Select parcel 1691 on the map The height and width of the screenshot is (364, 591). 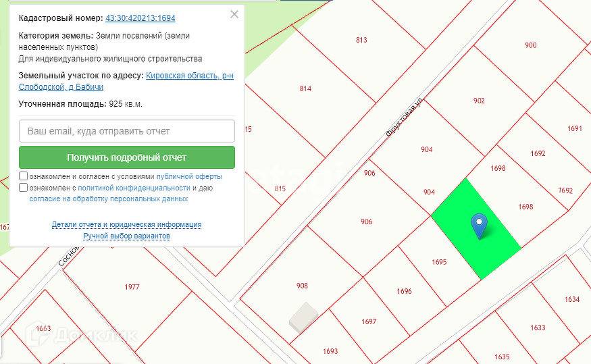click(x=574, y=128)
